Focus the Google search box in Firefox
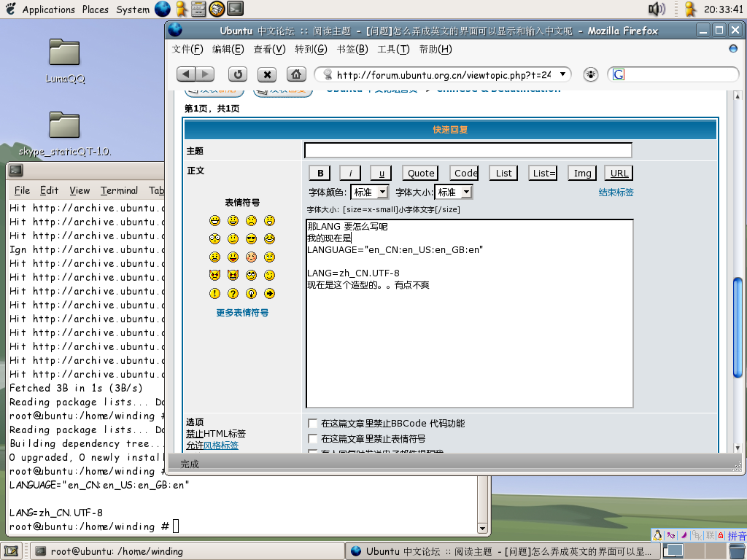This screenshot has width=747, height=560. pyautogui.click(x=673, y=74)
